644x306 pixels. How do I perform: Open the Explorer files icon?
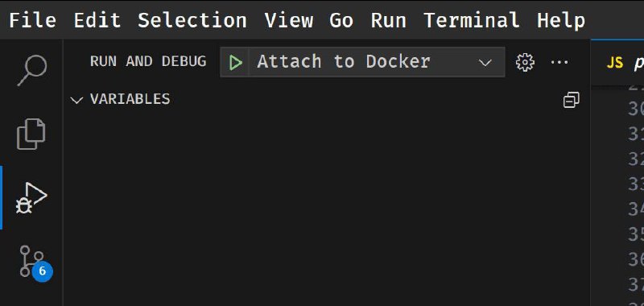pyautogui.click(x=31, y=134)
